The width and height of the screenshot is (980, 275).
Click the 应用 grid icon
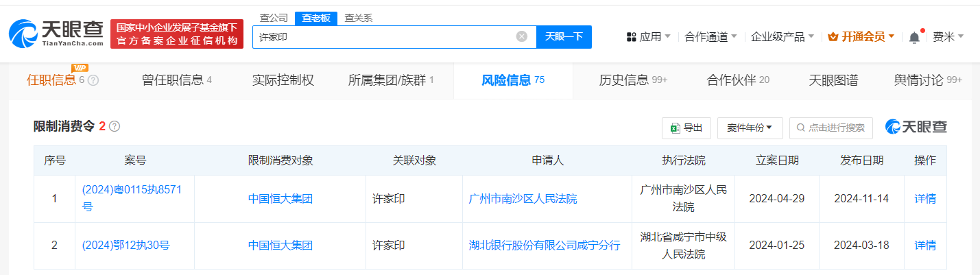tap(632, 37)
